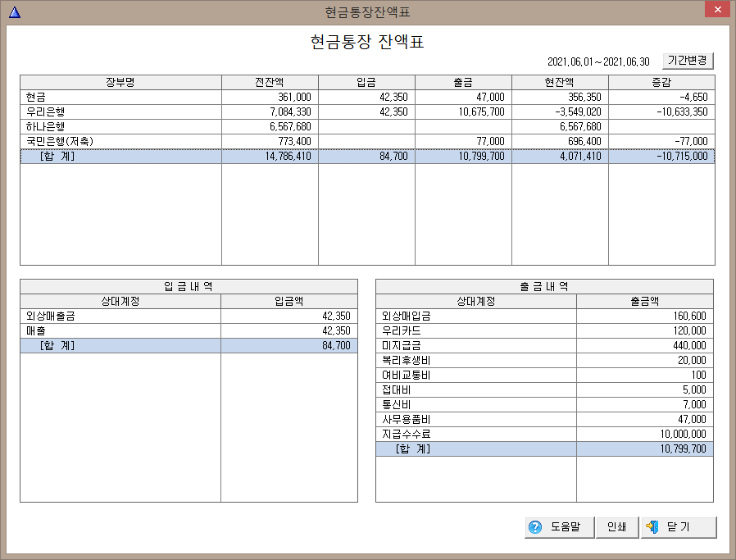736x560 pixels.
Task: Click the 10,799,700 amount in 출금내역 total
Action: pos(645,449)
